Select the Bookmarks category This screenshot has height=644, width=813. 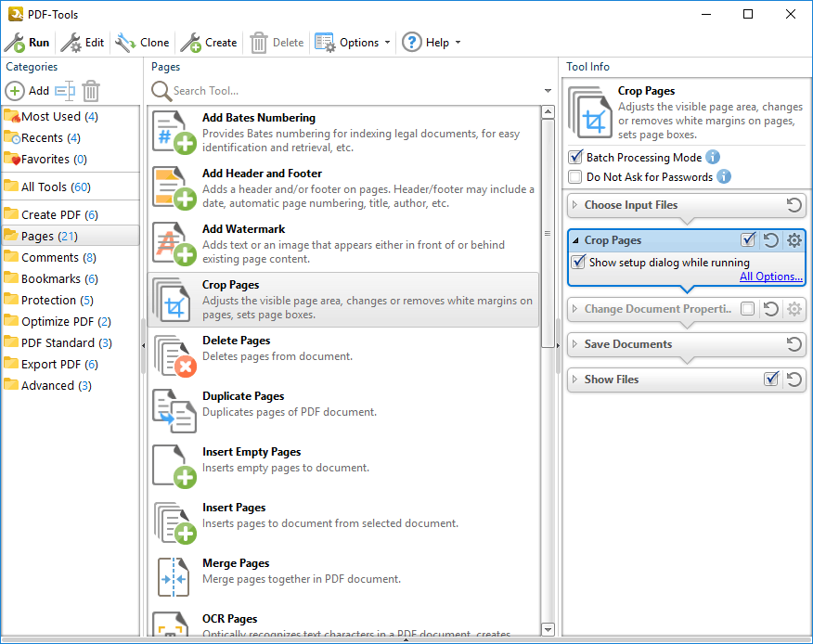(x=71, y=279)
